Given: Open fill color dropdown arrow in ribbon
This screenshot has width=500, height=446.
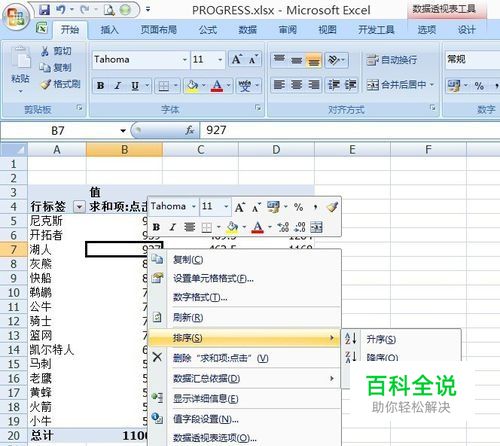Looking at the screenshot, I should tap(203, 86).
